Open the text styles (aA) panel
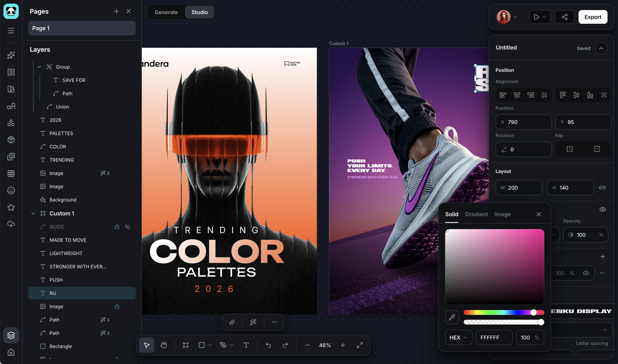 pos(11,106)
